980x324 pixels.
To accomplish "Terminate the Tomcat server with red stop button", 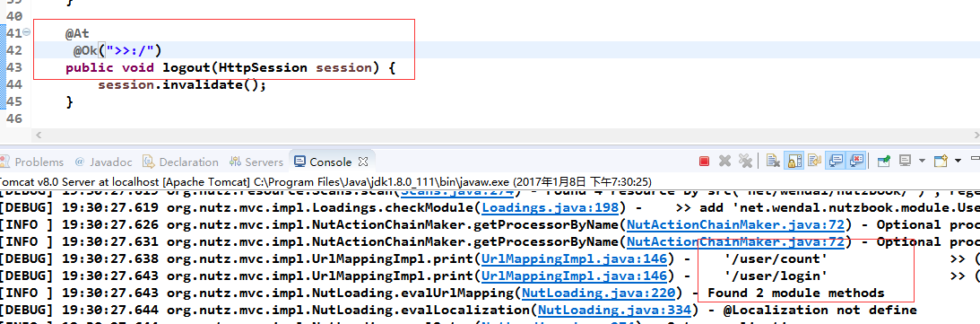I will pos(705,162).
